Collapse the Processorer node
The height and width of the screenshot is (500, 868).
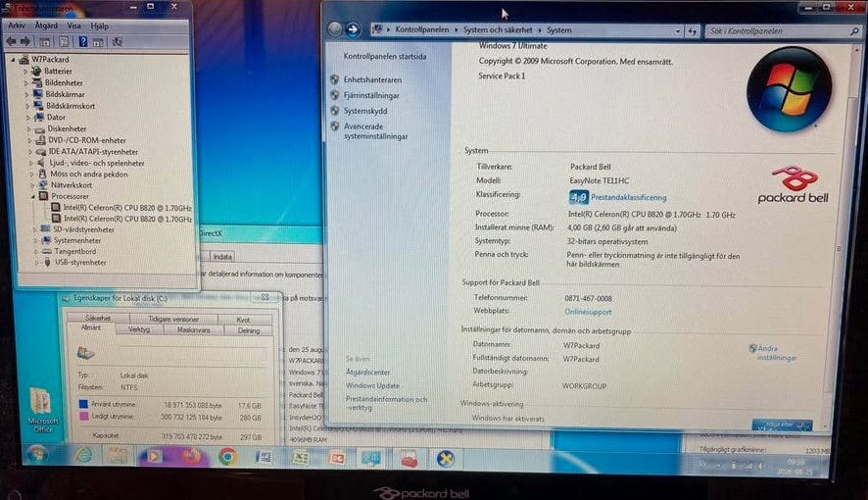32,196
